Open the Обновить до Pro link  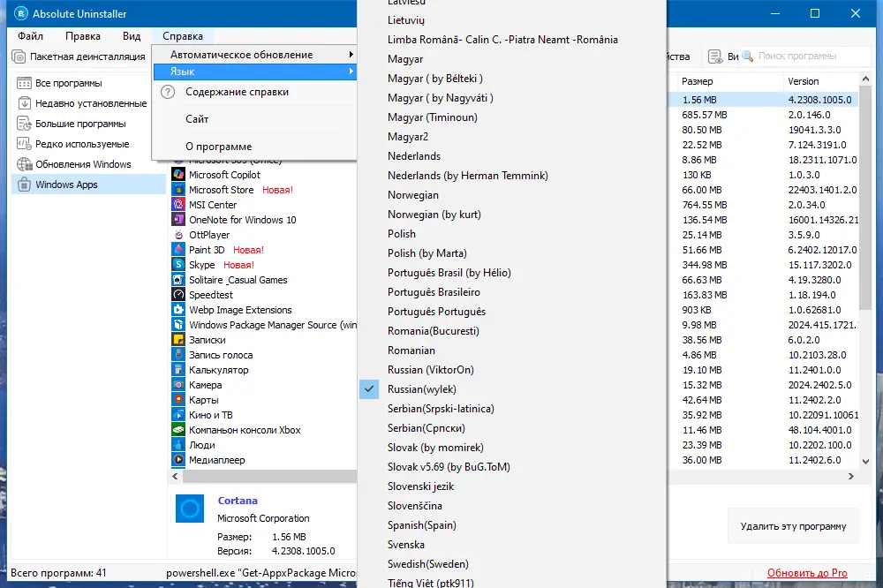[x=807, y=573]
